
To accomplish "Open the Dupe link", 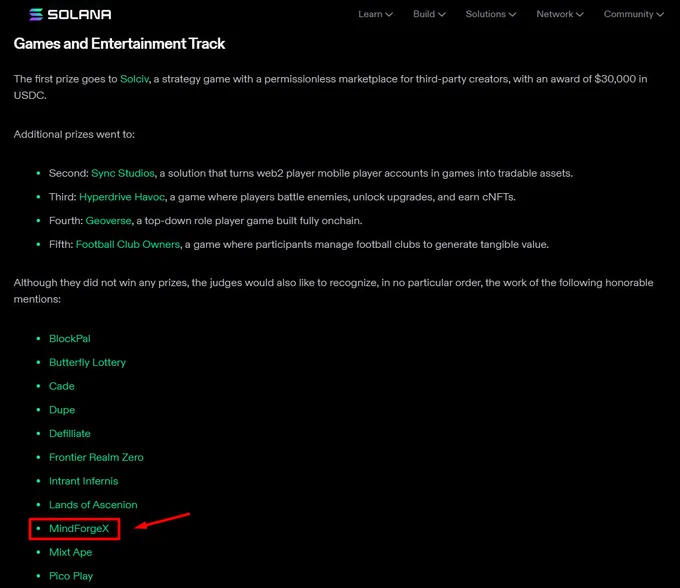I will [x=62, y=410].
